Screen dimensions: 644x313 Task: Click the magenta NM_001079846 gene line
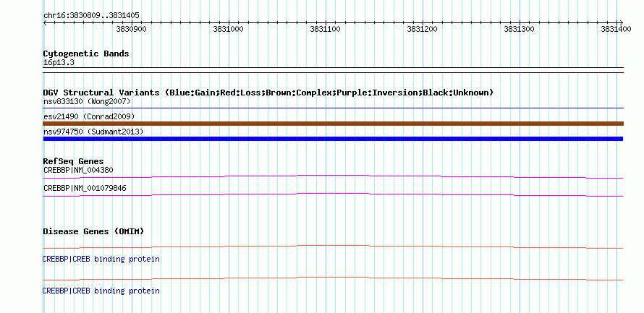click(333, 195)
